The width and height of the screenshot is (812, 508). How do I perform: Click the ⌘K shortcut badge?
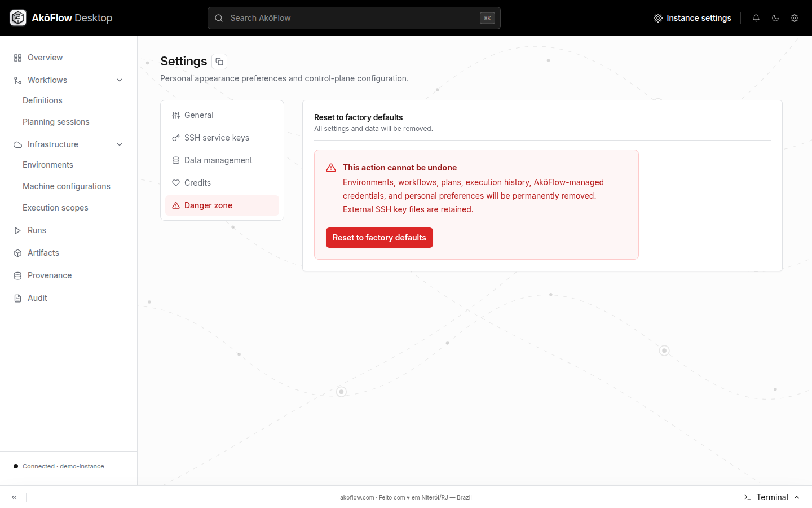(487, 18)
